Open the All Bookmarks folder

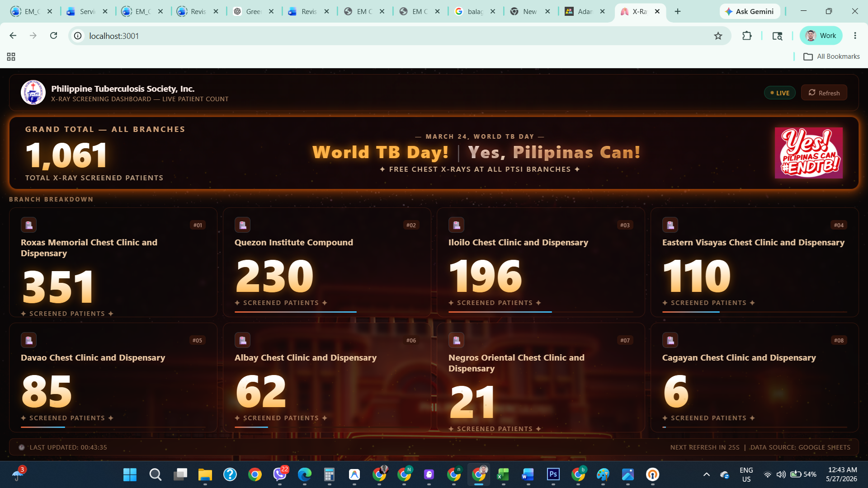click(831, 56)
